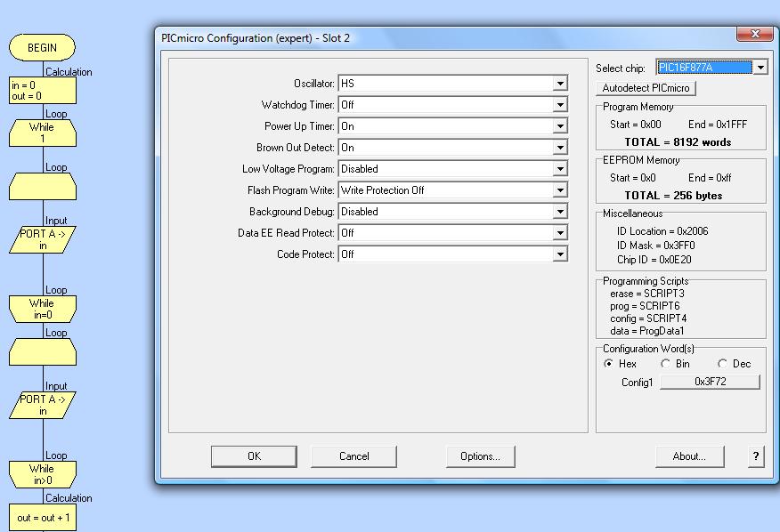
Task: Click the 'TOTAL = 8192 words' text
Action: (x=678, y=142)
